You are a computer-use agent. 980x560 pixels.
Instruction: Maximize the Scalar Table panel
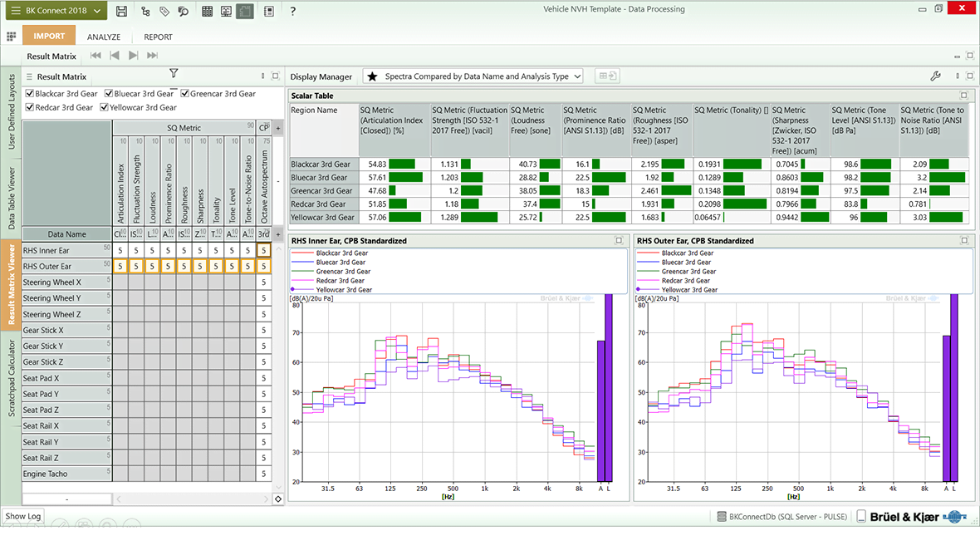[963, 96]
